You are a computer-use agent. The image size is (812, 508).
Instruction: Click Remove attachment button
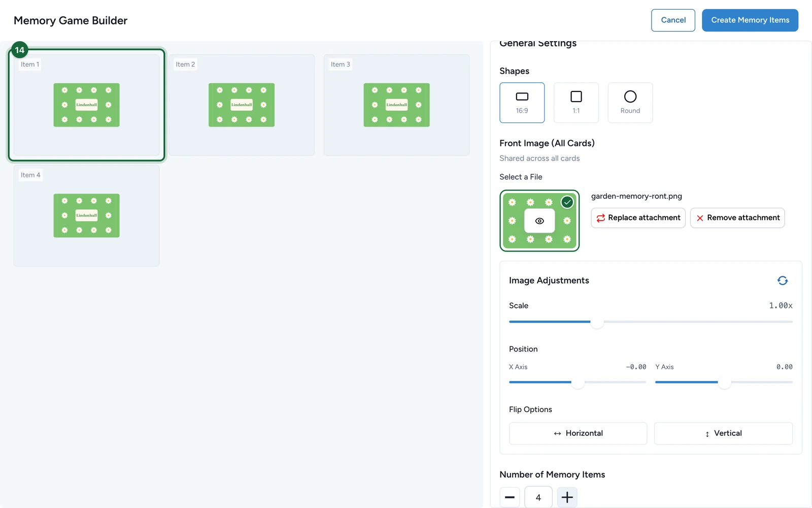[737, 217]
